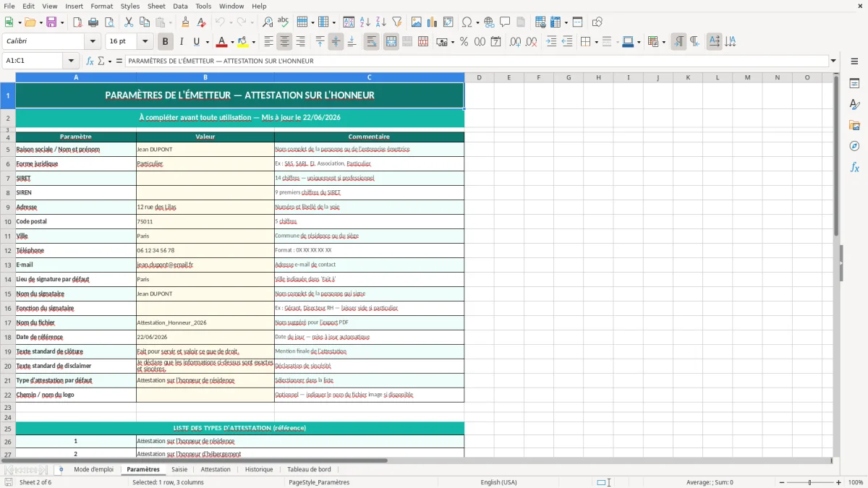Expand the Name Box dropdown
Viewport: 868px width, 488px height.
[71, 61]
